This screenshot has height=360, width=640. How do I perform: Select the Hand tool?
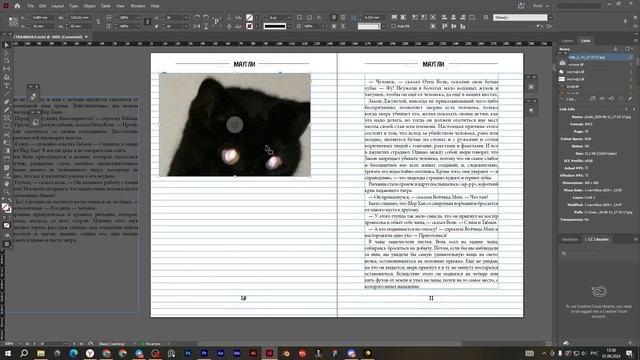point(7,184)
